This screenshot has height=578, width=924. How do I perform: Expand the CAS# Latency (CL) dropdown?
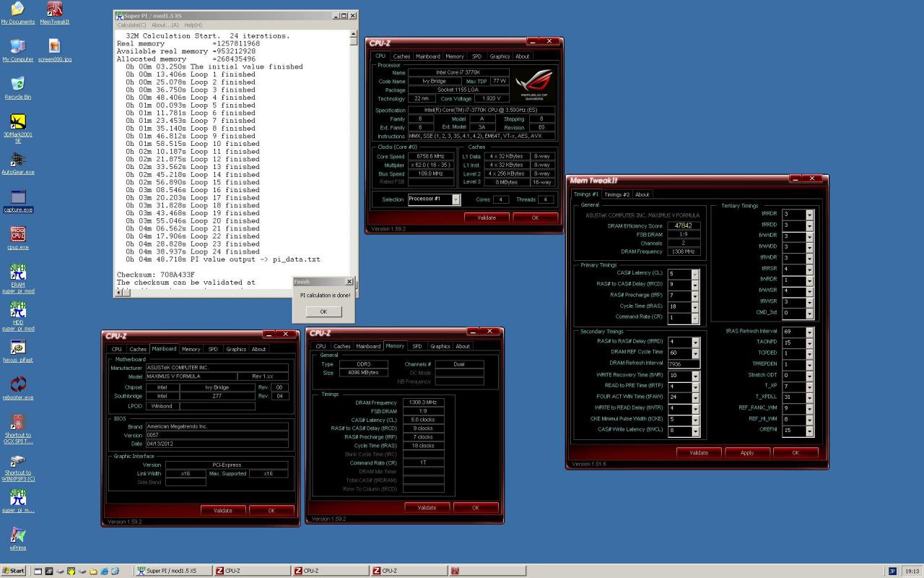[x=695, y=274]
